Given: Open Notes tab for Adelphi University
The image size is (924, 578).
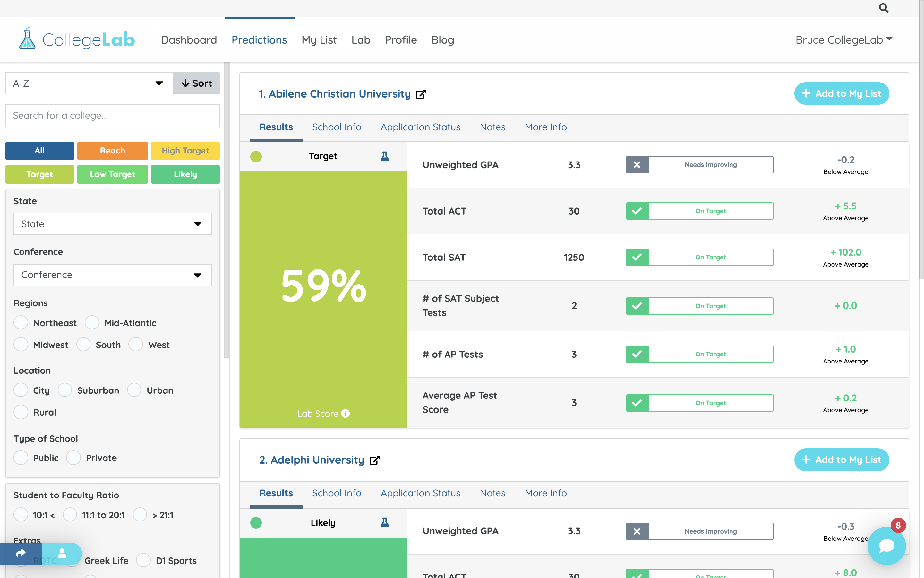Looking at the screenshot, I should 492,493.
